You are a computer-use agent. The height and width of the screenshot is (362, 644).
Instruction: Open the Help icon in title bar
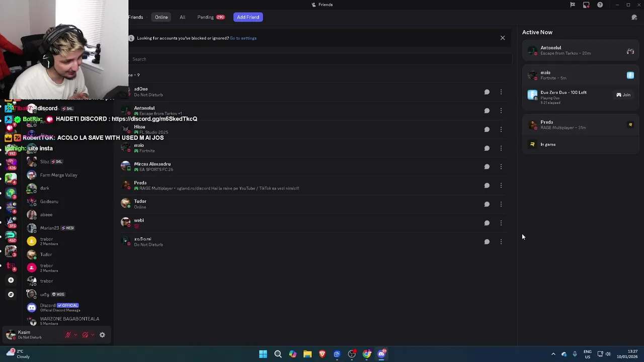point(600,5)
